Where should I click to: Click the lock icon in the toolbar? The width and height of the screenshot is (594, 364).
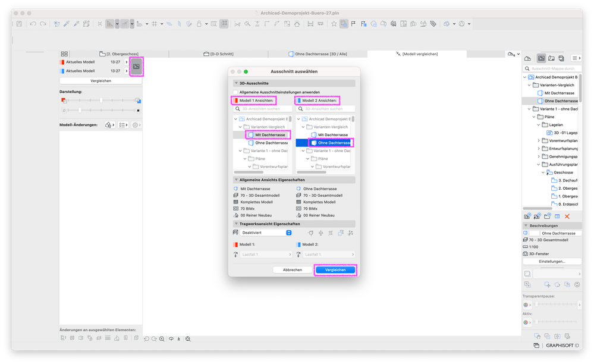pos(199,24)
